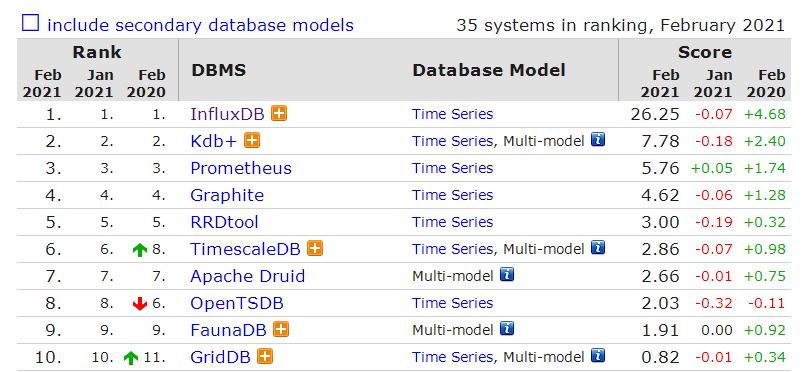
Task: Click the info icon in FaunaDB row
Action: click(x=507, y=329)
